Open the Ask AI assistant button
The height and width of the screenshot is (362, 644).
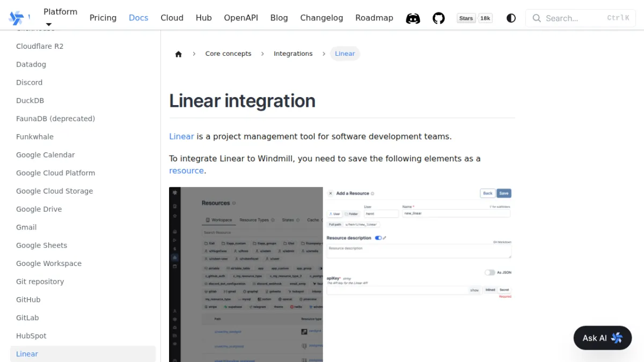point(603,338)
